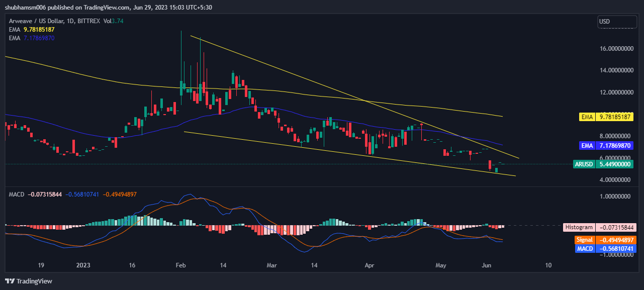This screenshot has width=644, height=290.
Task: Click the May label on time axis
Action: 441,265
